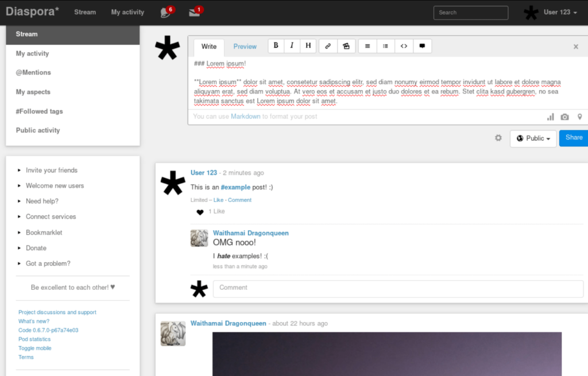Viewport: 588px width, 376px height.
Task: Click the dragon avatar beside the comment
Action: pos(199,238)
